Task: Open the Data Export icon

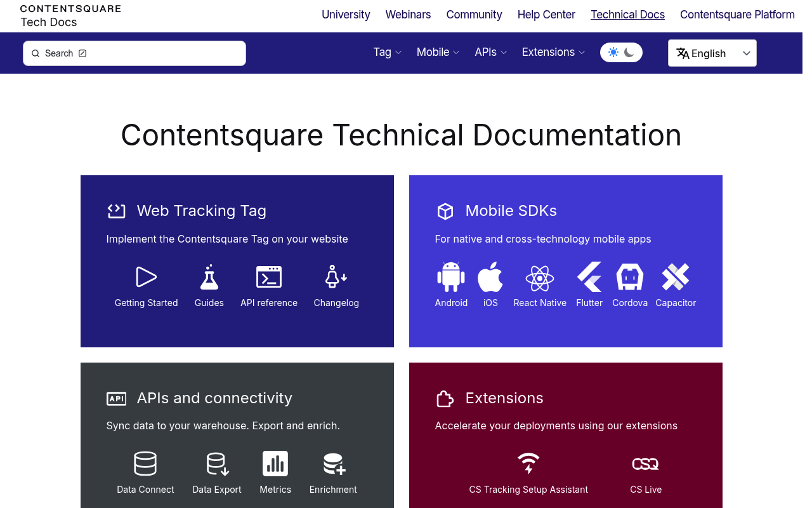Action: coord(217,464)
